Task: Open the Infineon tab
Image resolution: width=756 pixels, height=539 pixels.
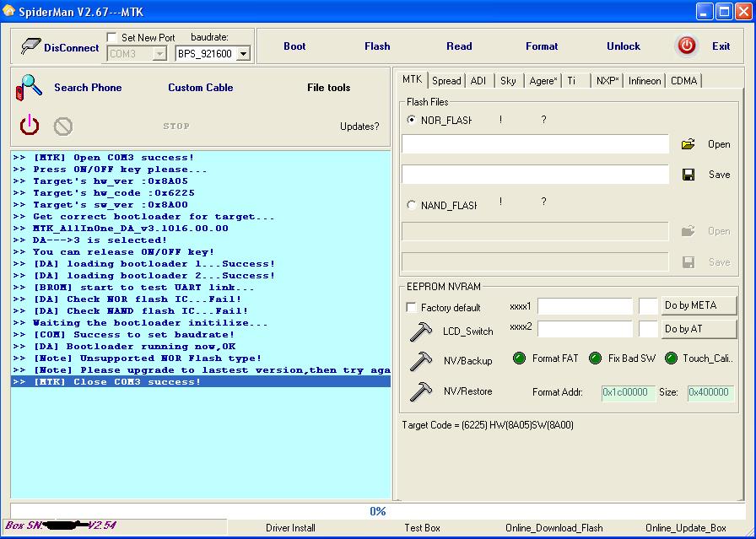Action: [645, 81]
